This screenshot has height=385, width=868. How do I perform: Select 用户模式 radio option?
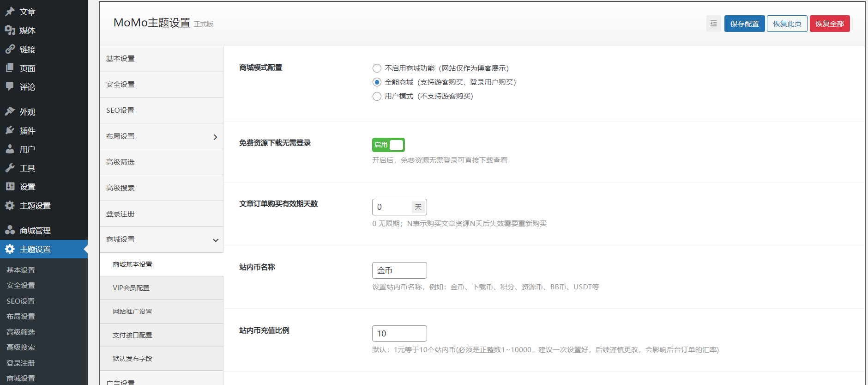377,96
